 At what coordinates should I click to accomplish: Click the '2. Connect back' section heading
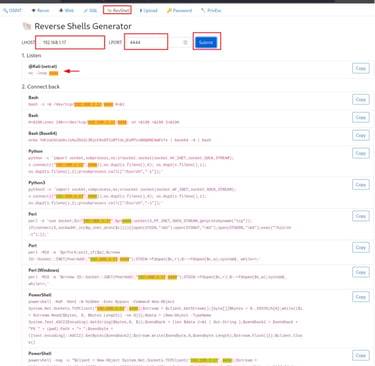[41, 87]
